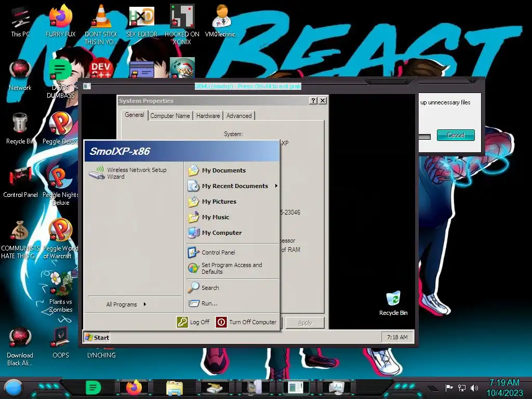Select the Xonix game desktop shortcut
The image size is (532, 399).
(182, 25)
